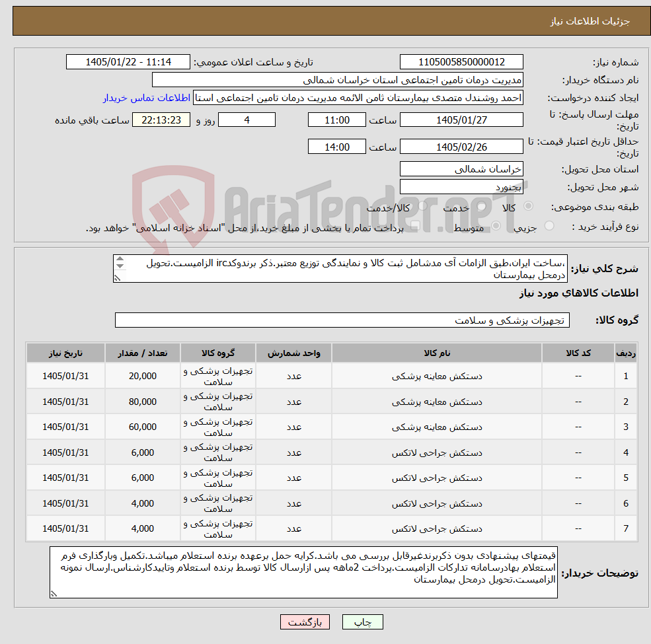
Task: Click column header ردیف
Action: point(626,353)
